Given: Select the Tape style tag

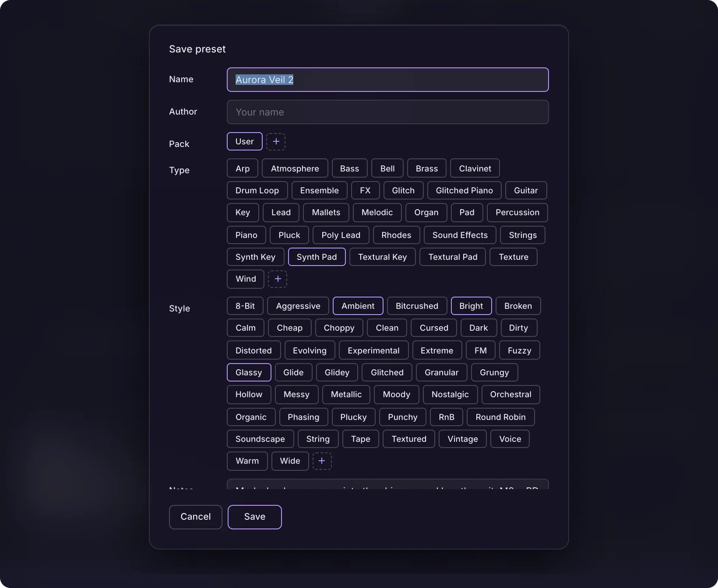Looking at the screenshot, I should [360, 439].
